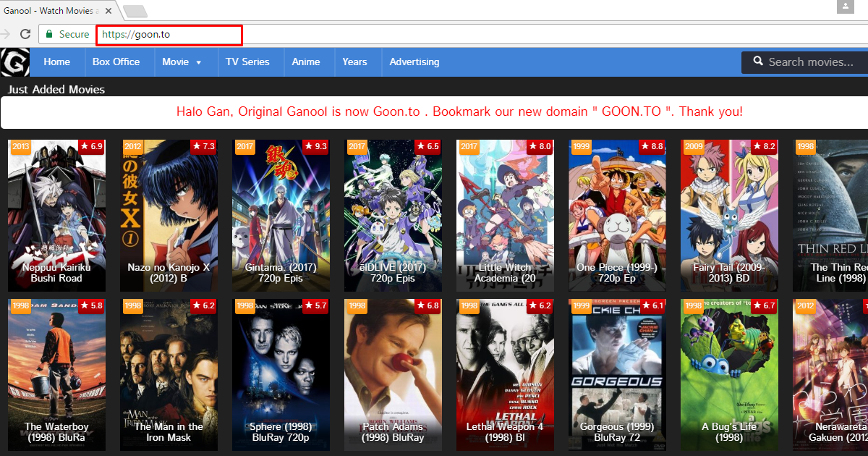
Task: Open Neppuu Kairiku Bushi Road poster
Action: [56, 216]
